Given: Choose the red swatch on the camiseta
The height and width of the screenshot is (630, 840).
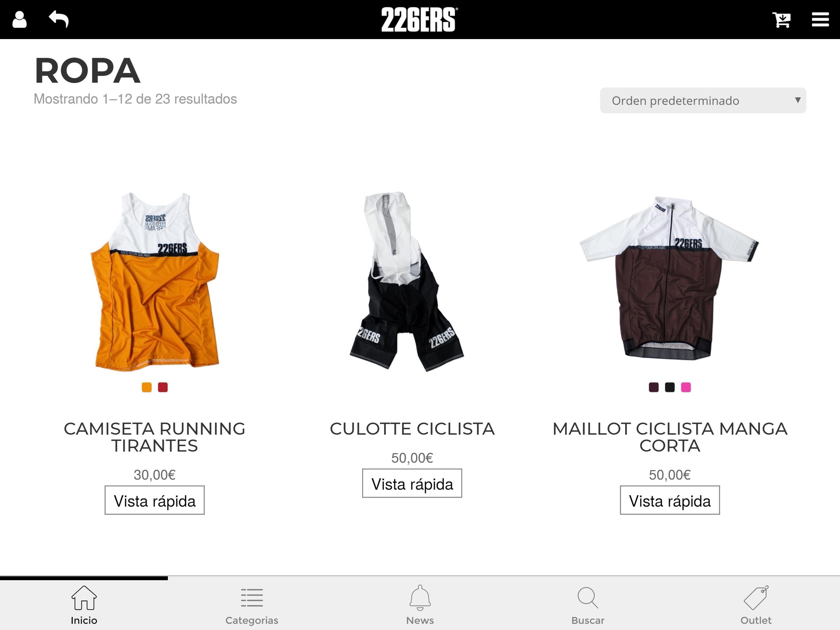Looking at the screenshot, I should tap(163, 387).
